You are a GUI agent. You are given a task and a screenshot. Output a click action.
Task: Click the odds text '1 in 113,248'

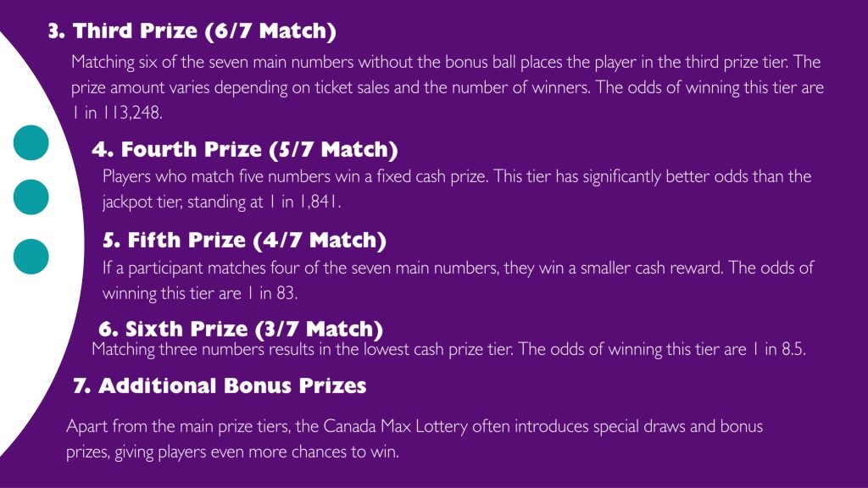115,113
